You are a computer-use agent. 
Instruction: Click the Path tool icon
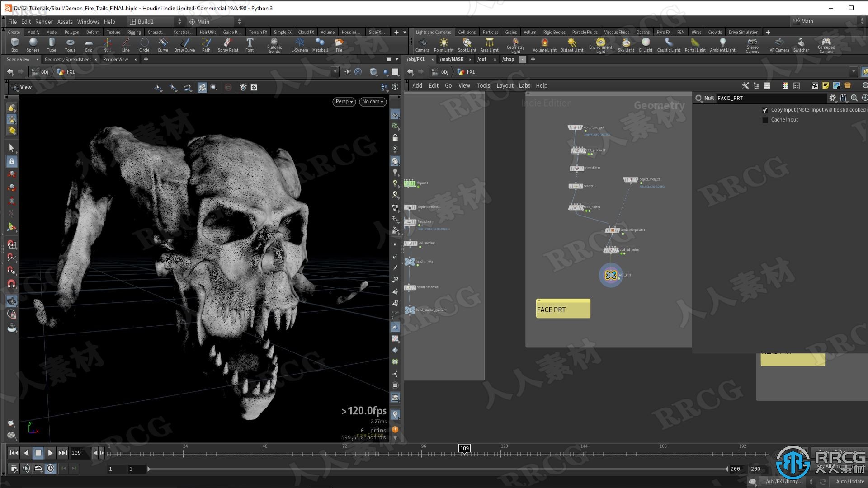tap(206, 45)
